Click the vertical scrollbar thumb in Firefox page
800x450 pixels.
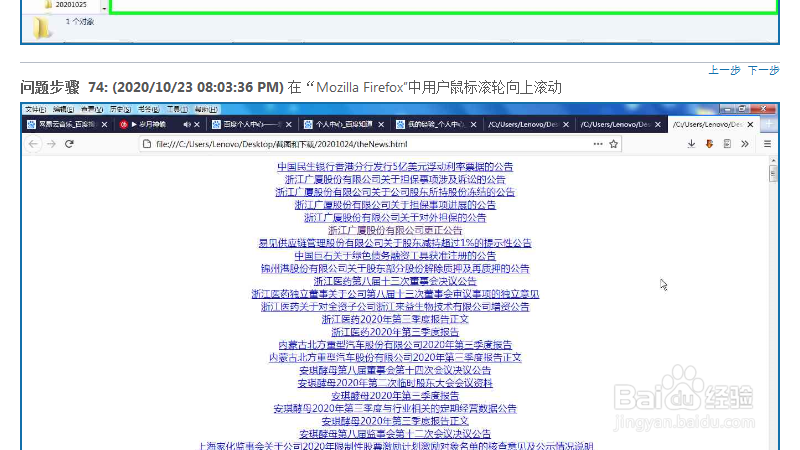[773, 174]
